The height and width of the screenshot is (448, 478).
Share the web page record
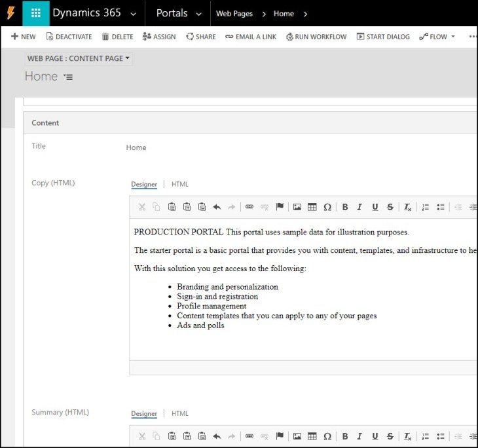tap(201, 37)
